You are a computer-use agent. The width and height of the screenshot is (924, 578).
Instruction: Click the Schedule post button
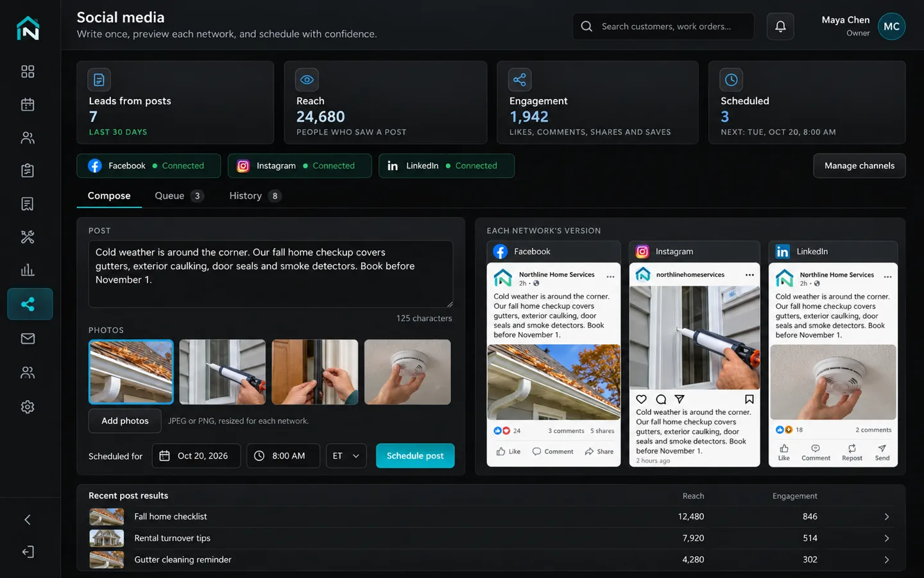pos(415,456)
